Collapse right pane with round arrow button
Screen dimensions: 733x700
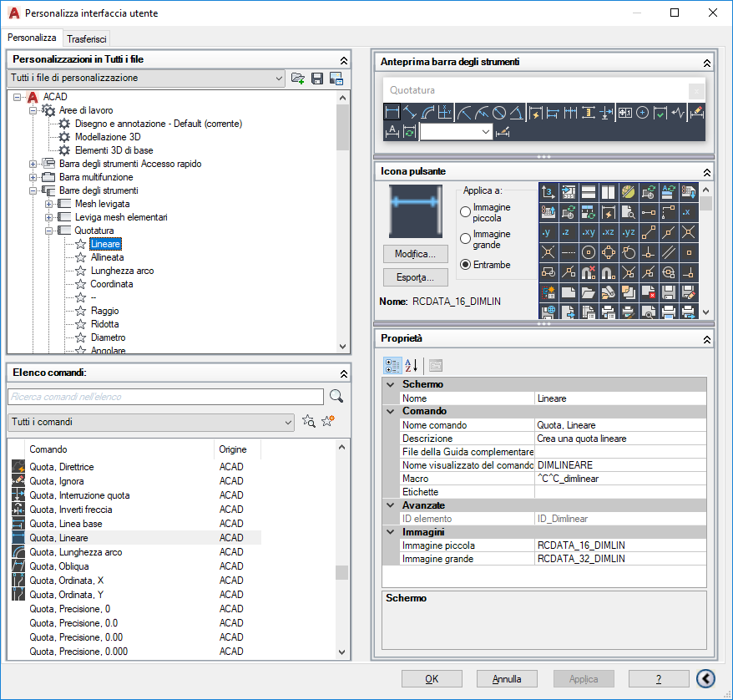(x=705, y=678)
